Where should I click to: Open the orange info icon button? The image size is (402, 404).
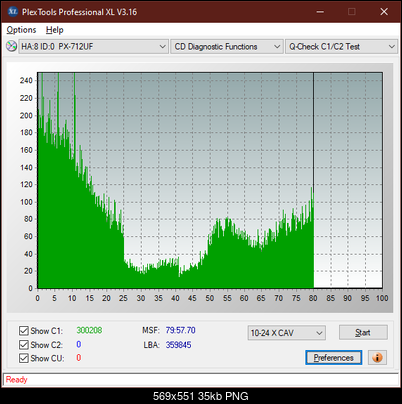(x=377, y=358)
